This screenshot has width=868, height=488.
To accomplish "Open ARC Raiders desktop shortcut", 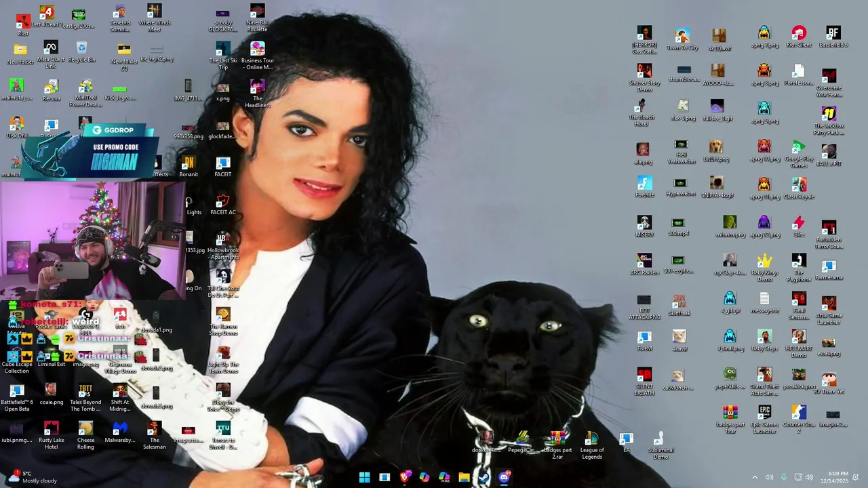I will pyautogui.click(x=644, y=264).
